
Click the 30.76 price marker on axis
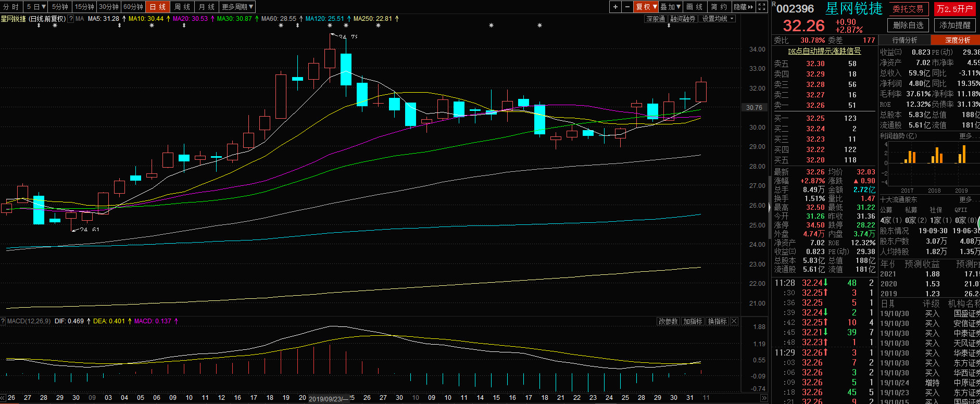pyautogui.click(x=754, y=108)
